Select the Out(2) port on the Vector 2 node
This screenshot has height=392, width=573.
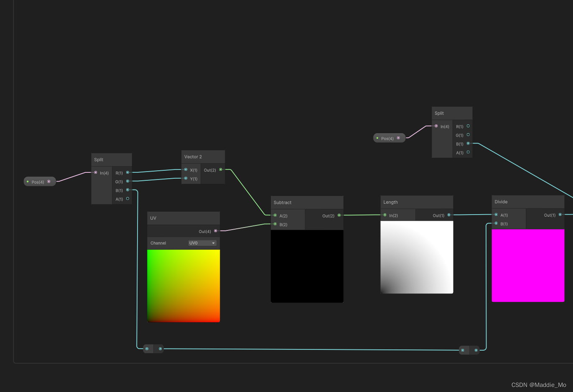[x=221, y=169]
